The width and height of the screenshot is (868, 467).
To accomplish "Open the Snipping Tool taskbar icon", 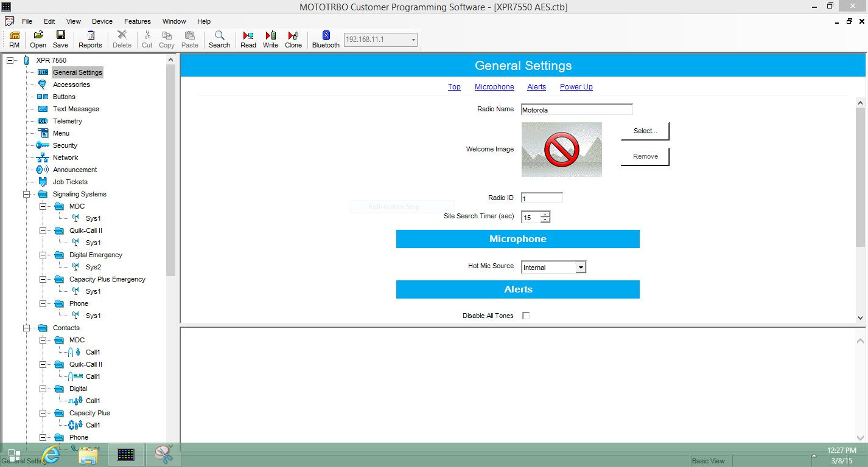I will pos(163,455).
